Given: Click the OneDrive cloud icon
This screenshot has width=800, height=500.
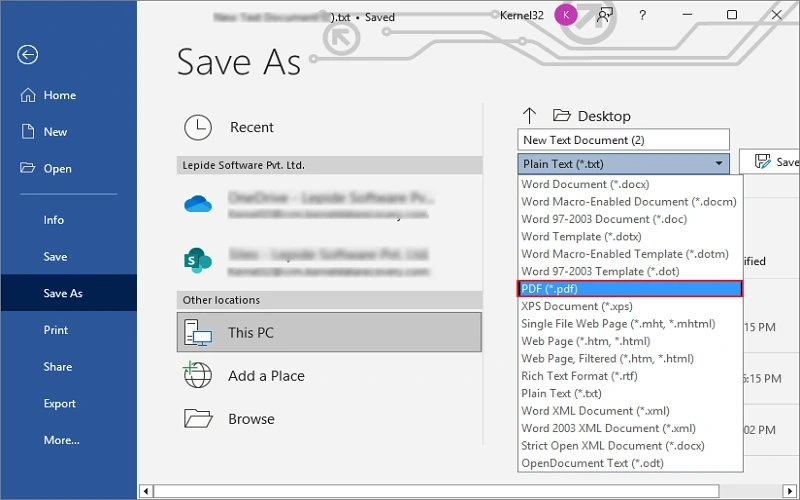Looking at the screenshot, I should pos(198,204).
